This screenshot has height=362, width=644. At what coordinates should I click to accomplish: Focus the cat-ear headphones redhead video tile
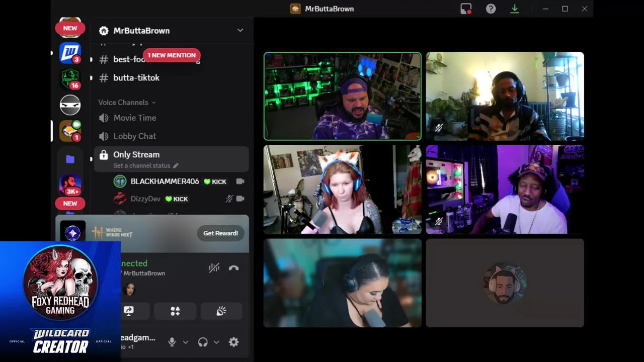coord(343,190)
